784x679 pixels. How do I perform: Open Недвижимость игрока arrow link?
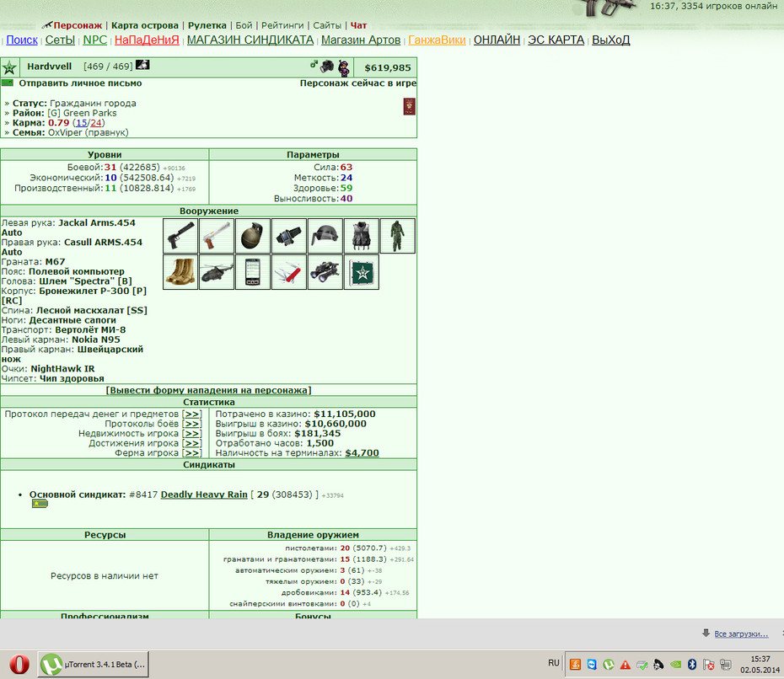pyautogui.click(x=192, y=434)
